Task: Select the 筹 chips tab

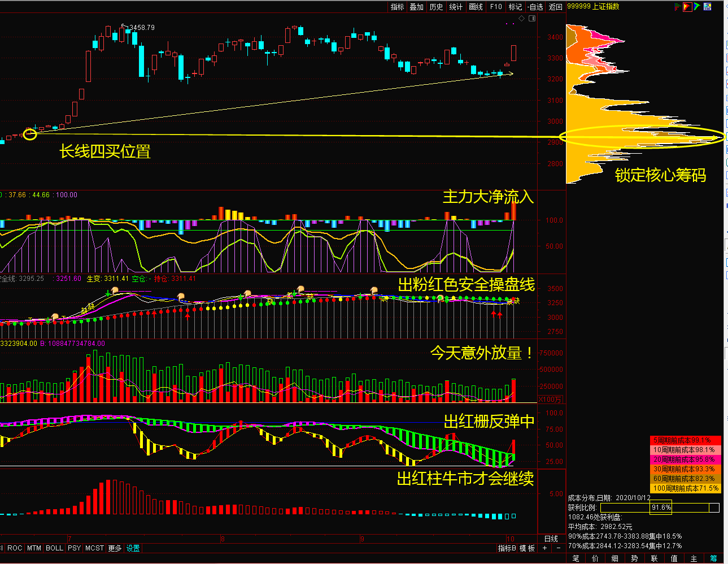Action: pyautogui.click(x=713, y=558)
